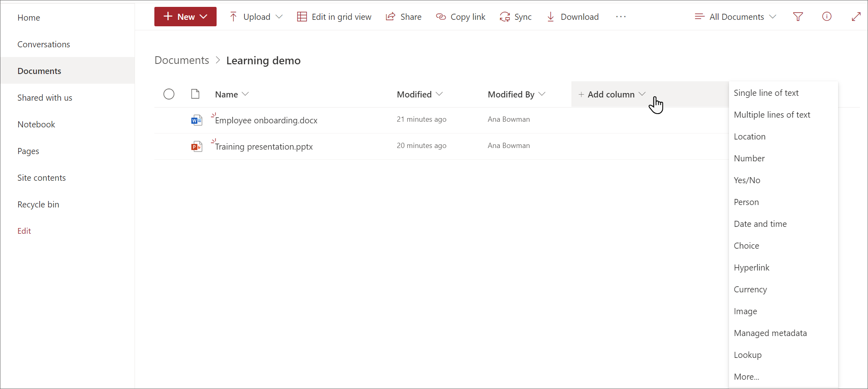Click the expand to full screen icon
This screenshot has height=389, width=868.
click(856, 17)
